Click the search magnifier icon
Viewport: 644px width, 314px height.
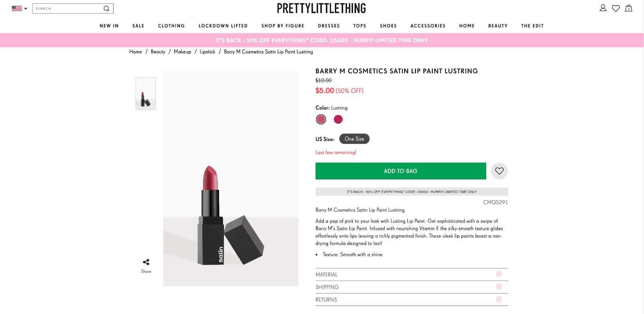point(106,8)
